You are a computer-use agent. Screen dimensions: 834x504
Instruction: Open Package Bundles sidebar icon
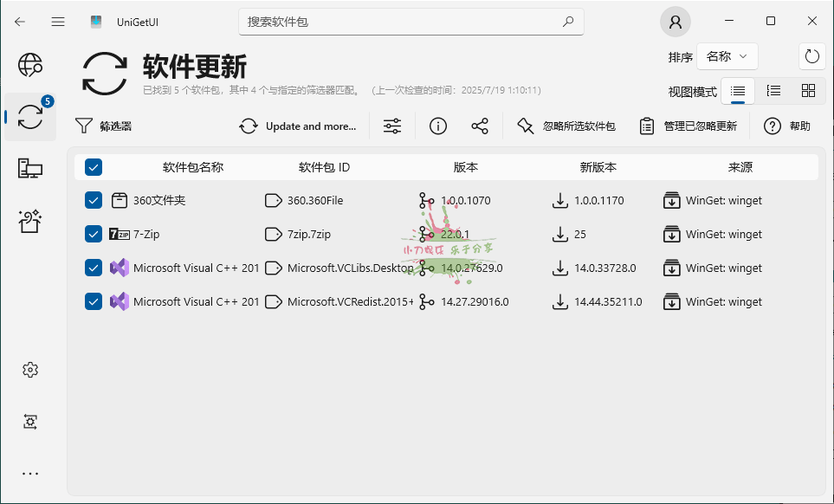pyautogui.click(x=30, y=222)
